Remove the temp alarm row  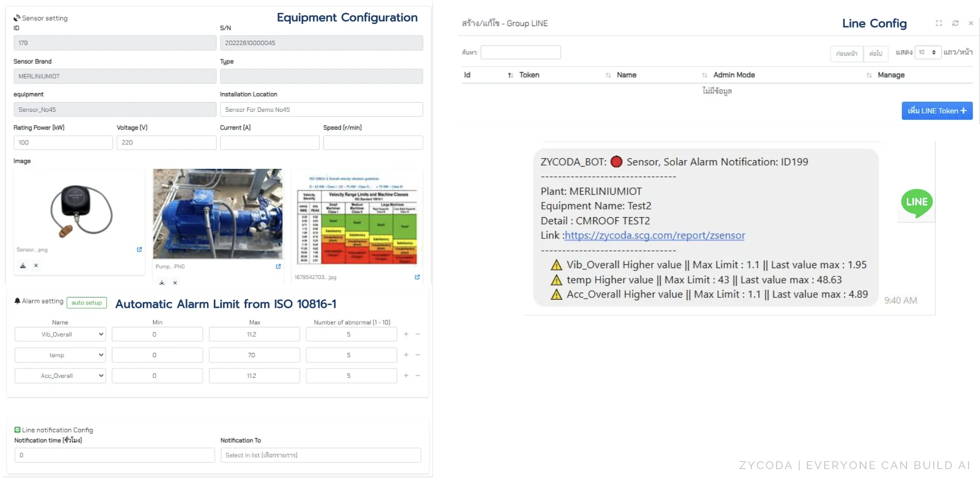pyautogui.click(x=418, y=355)
